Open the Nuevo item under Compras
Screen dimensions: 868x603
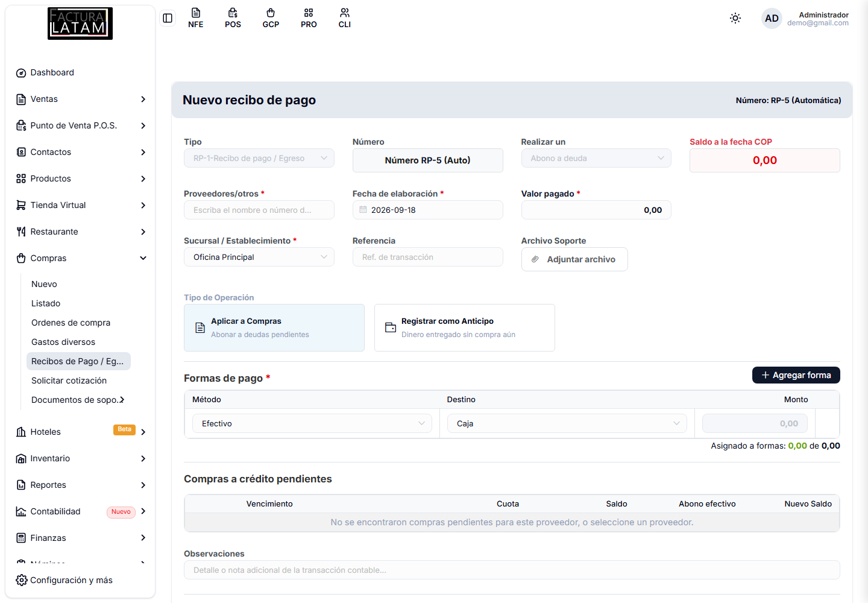tap(44, 284)
